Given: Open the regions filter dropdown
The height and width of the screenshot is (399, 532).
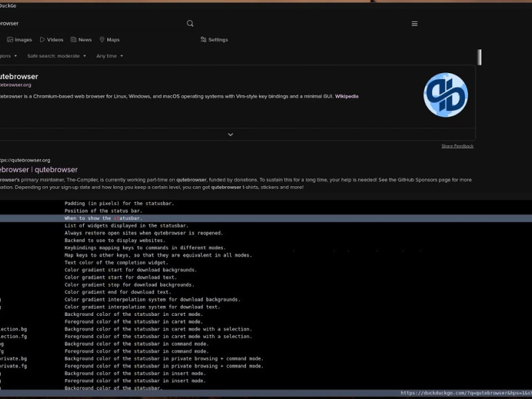Looking at the screenshot, I should tap(9, 56).
